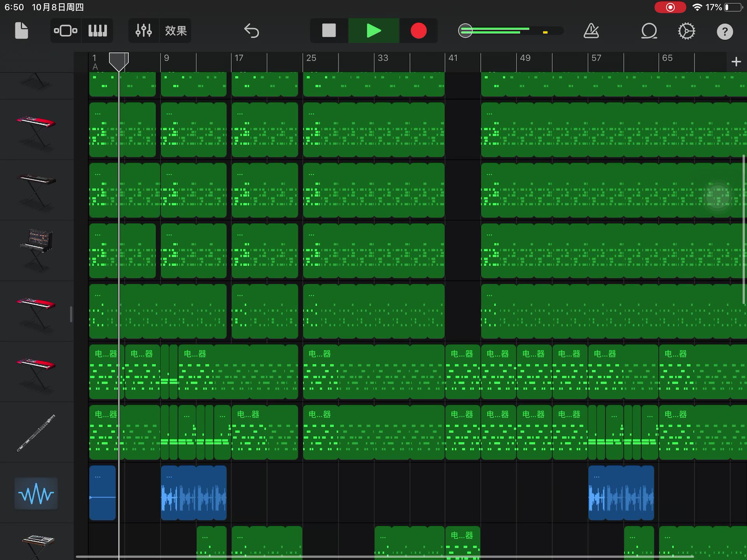Screen dimensions: 747x560
Task: Add song section with plus button
Action: 736,61
